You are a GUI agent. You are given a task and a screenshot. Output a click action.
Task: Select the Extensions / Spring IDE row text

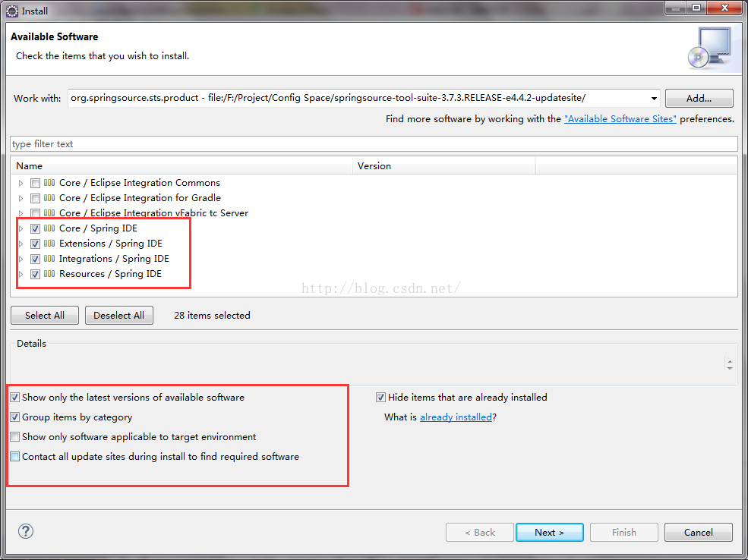(111, 244)
